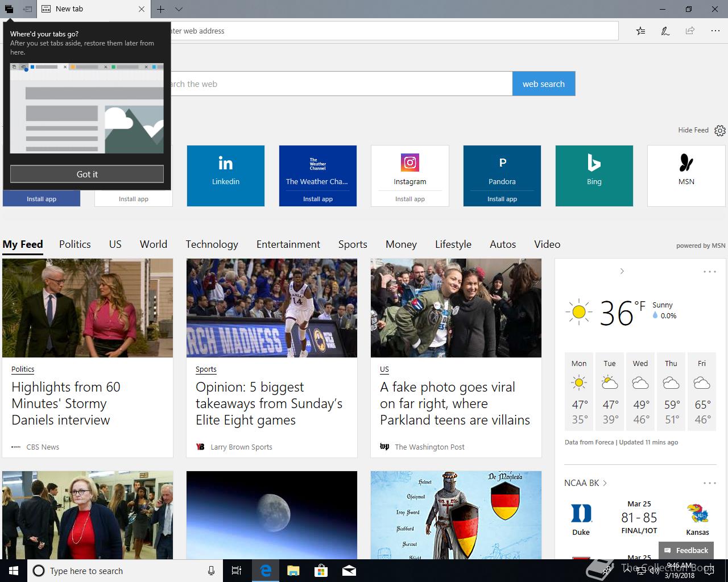Open Task View on taskbar
Image resolution: width=728 pixels, height=582 pixels.
point(237,571)
